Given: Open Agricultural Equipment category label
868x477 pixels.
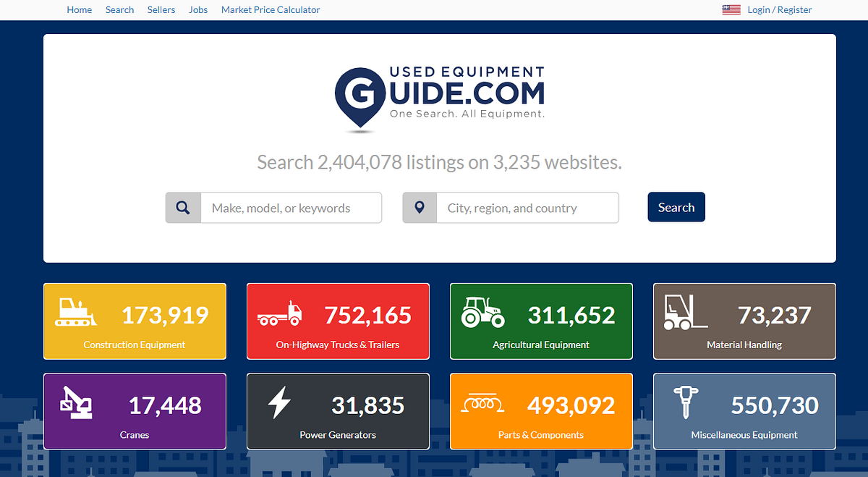Looking at the screenshot, I should 541,345.
